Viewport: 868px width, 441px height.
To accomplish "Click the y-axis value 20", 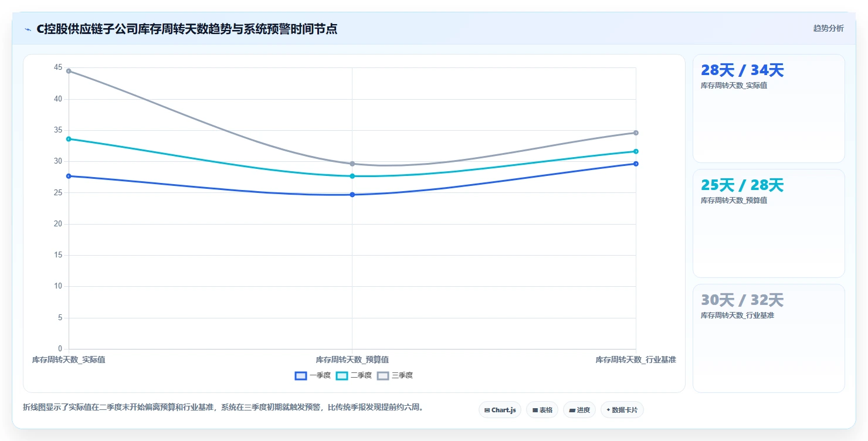I will click(x=58, y=224).
